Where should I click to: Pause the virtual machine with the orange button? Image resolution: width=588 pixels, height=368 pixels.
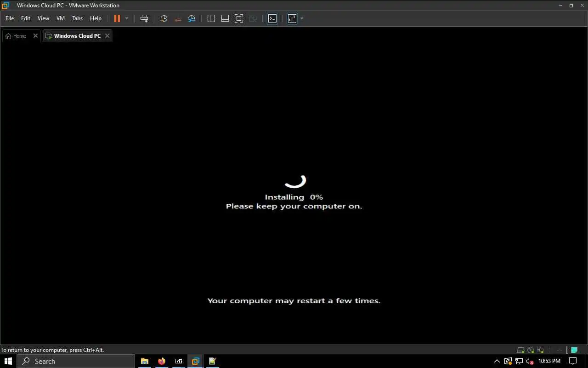coord(117,18)
